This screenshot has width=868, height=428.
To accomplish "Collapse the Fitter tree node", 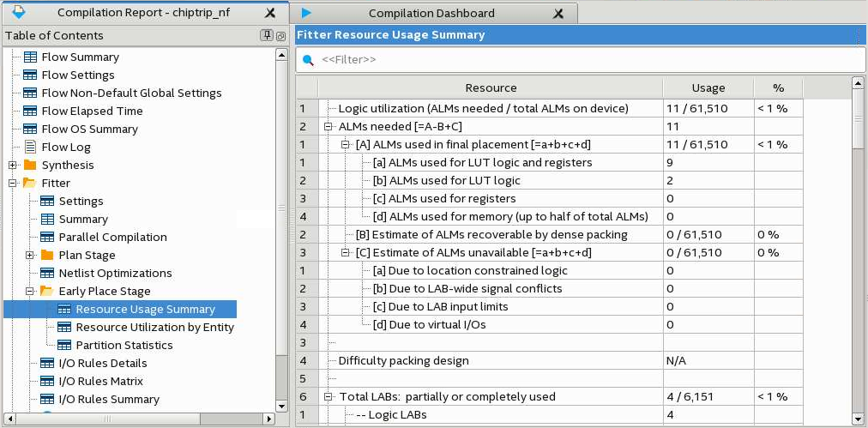I will (x=13, y=183).
